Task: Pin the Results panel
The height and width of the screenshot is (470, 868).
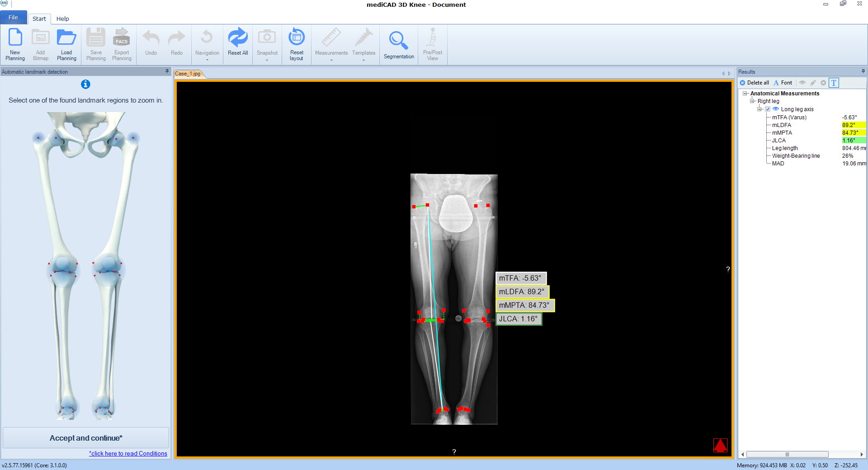Action: 863,71
